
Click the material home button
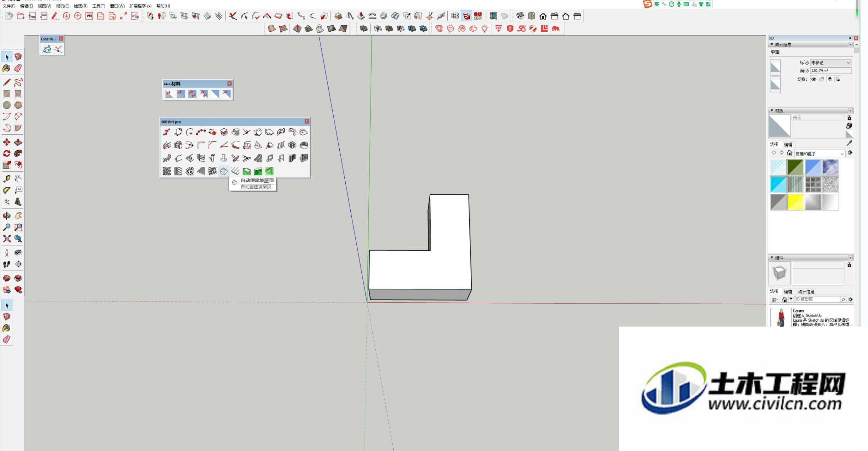[789, 153]
